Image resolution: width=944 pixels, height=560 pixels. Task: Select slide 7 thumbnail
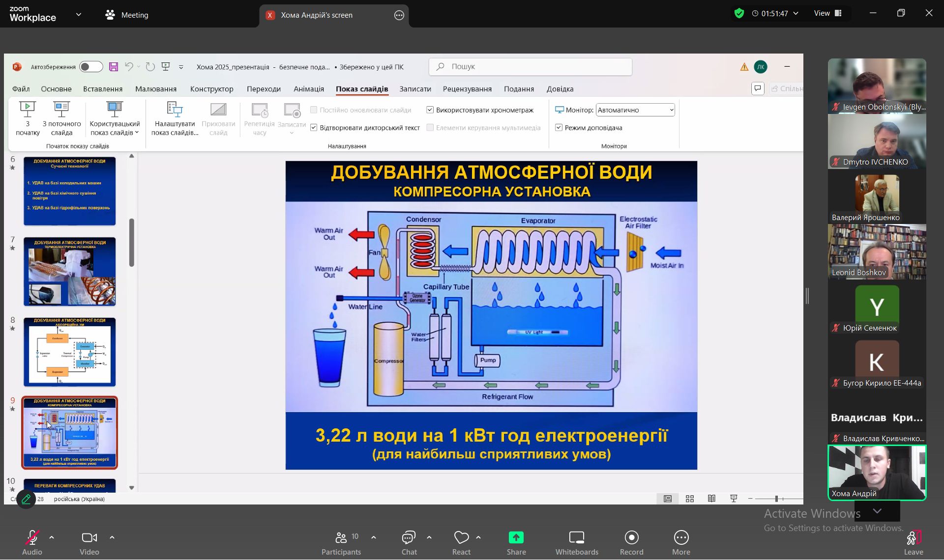(70, 272)
